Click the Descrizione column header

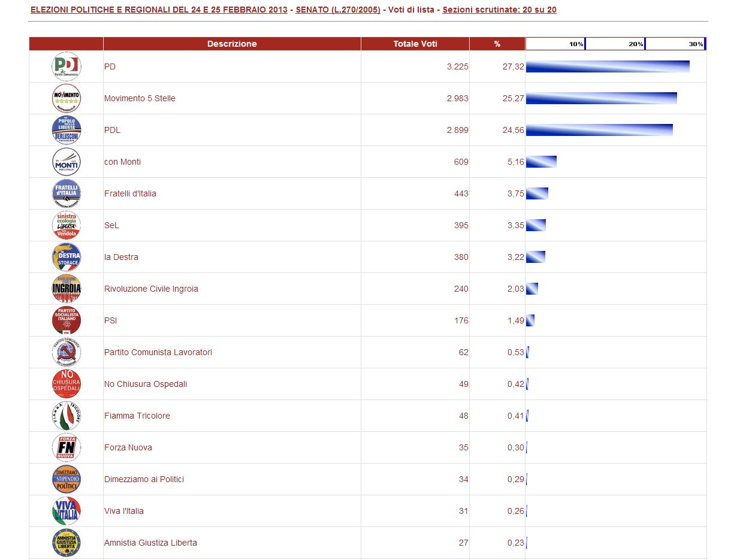click(x=232, y=44)
